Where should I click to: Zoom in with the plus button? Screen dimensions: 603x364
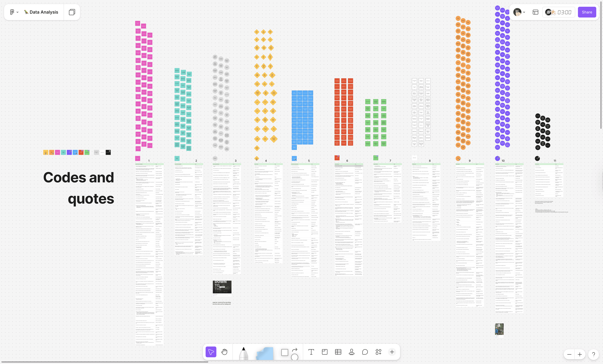pyautogui.click(x=579, y=354)
